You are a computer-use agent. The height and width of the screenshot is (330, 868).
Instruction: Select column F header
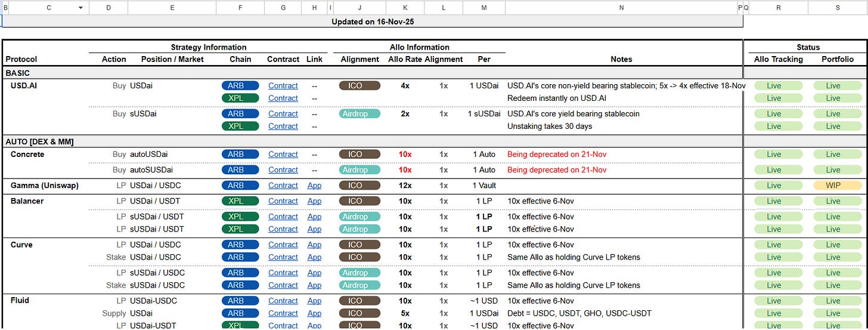(240, 7)
